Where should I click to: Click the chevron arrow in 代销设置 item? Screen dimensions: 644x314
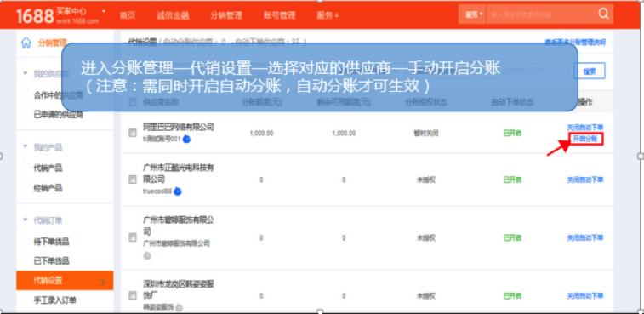click(103, 282)
